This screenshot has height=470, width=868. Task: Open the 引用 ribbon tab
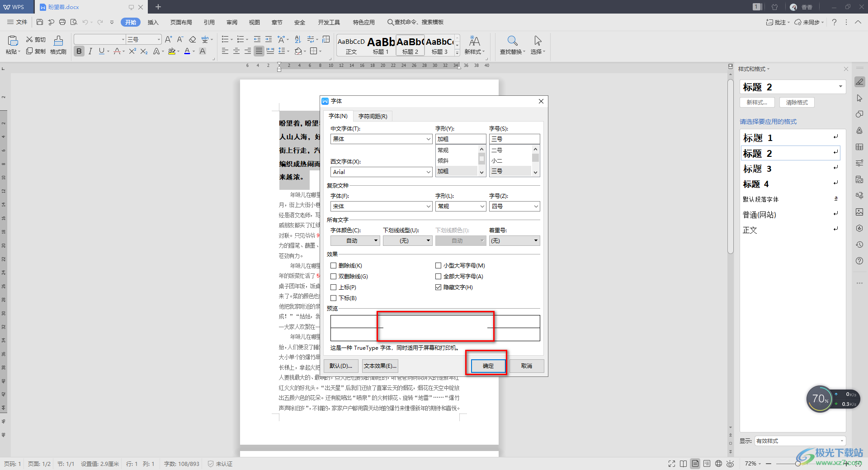209,22
